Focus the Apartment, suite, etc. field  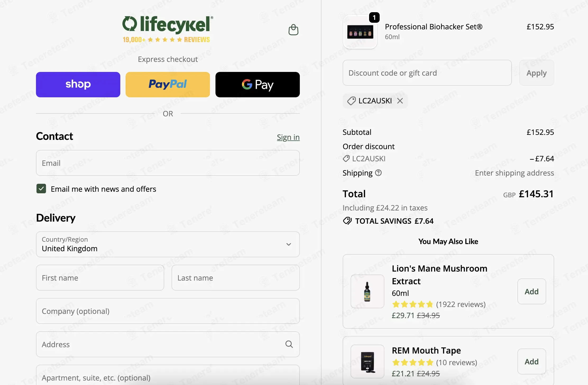168,375
